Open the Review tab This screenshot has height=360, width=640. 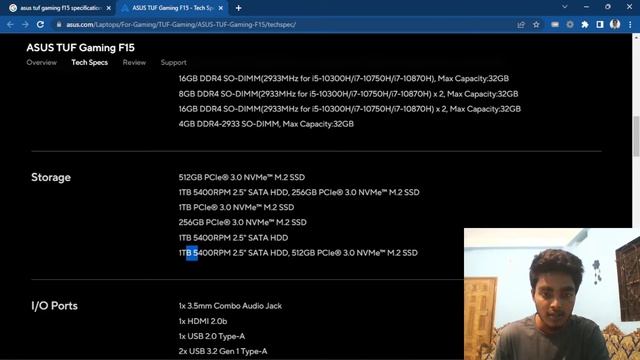134,62
